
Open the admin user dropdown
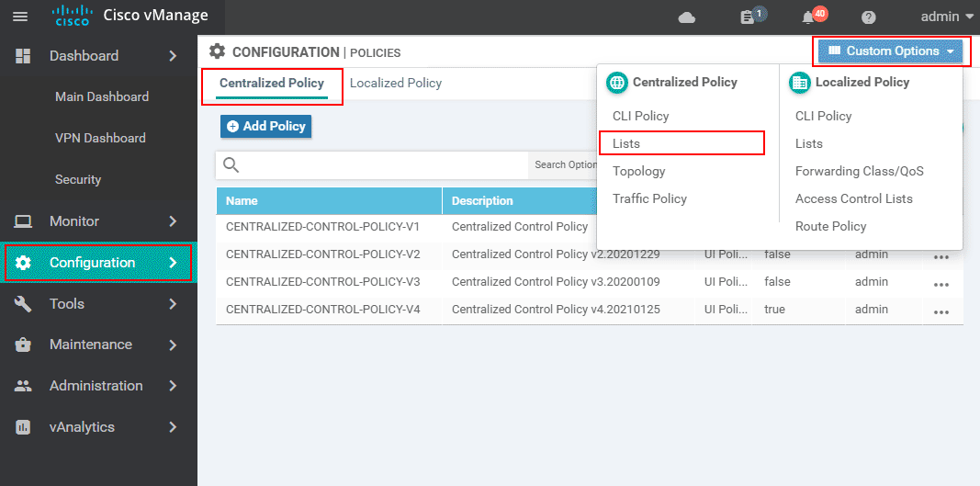pos(946,17)
